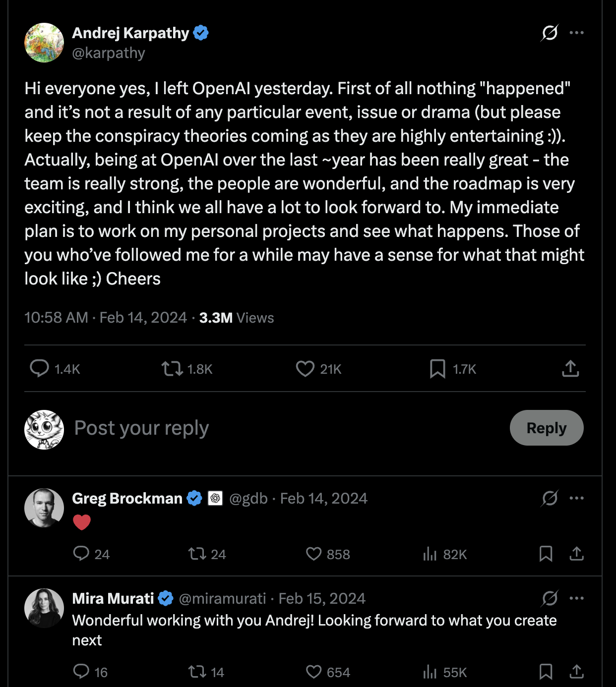Open replies on Karpathy's main post
This screenshot has width=616, height=687.
(39, 369)
